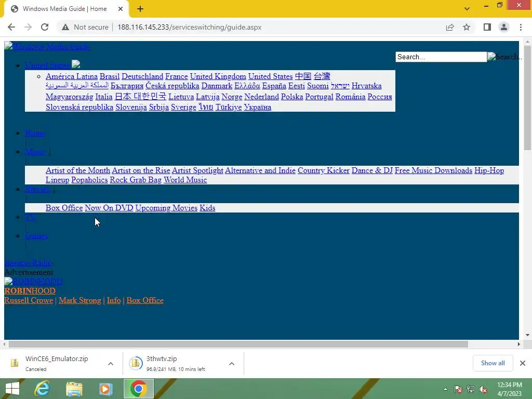Open File Explorer from taskbar
This screenshot has width=532, height=399.
[x=74, y=389]
